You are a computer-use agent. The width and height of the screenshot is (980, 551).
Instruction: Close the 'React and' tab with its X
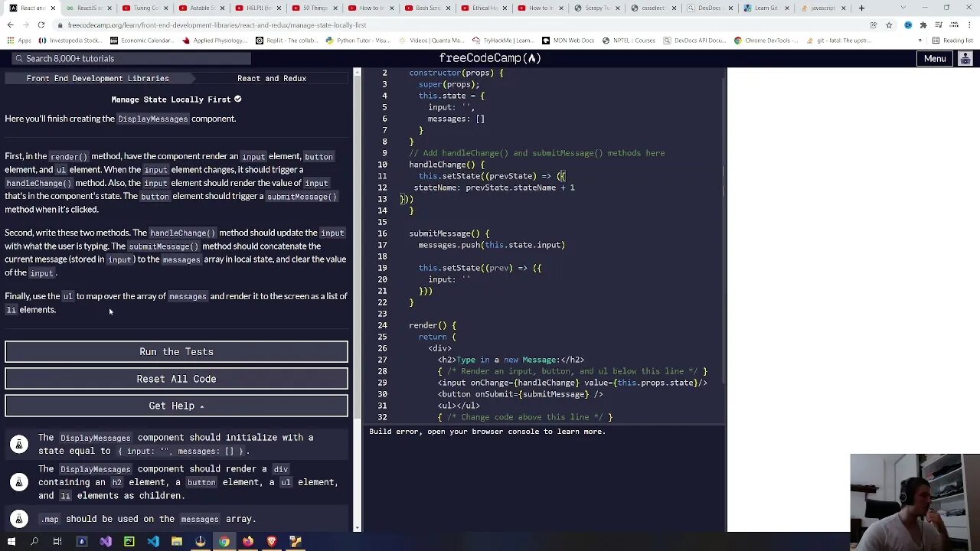[53, 8]
